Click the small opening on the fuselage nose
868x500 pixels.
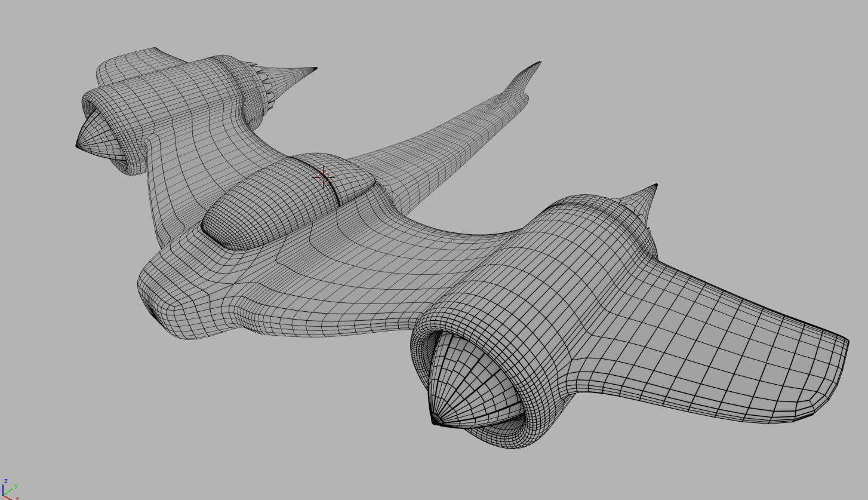pos(150,309)
